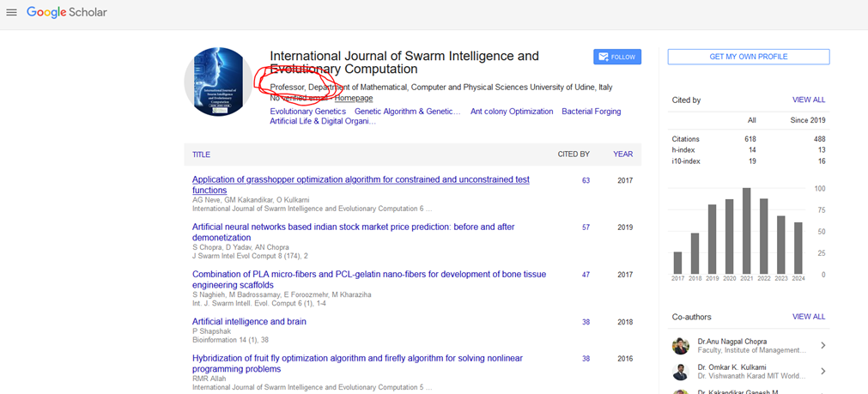Click the 618 total citations value

tap(750, 139)
